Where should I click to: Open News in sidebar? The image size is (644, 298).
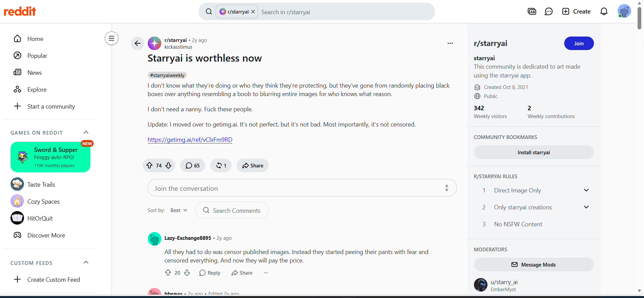pyautogui.click(x=50, y=72)
